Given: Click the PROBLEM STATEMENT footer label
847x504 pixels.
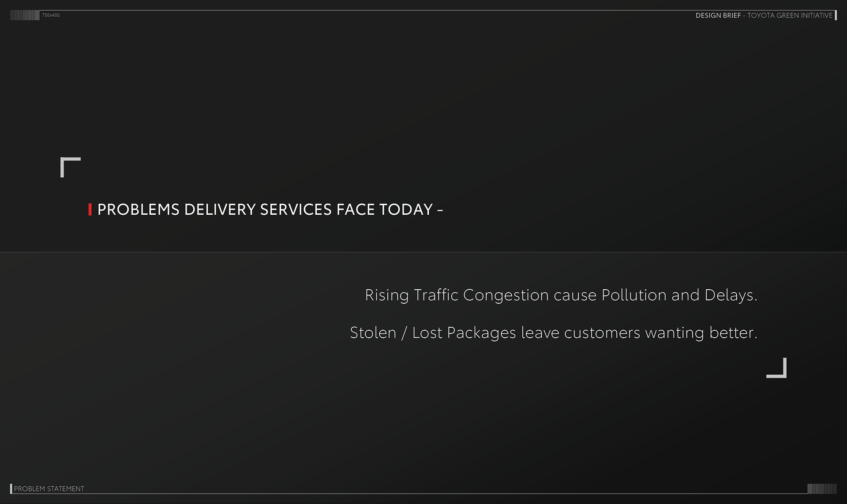Looking at the screenshot, I should point(49,489).
